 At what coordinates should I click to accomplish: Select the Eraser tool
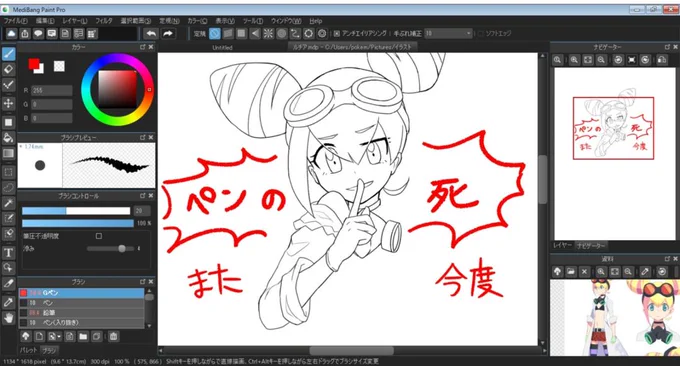(8, 69)
